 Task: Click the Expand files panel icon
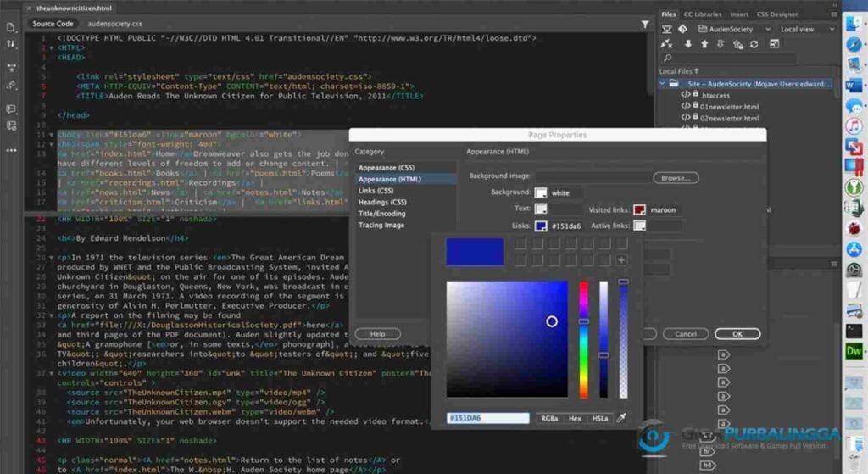775,44
